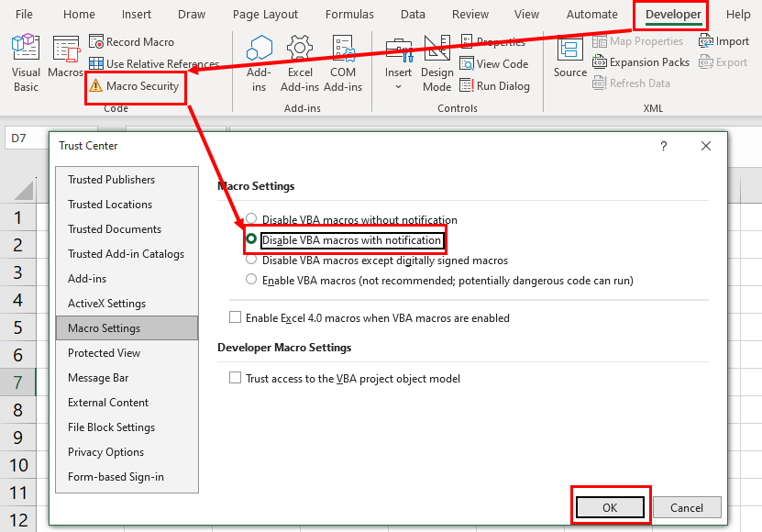Switch to the Data tab
Image resolution: width=762 pixels, height=532 pixels.
[x=413, y=14]
